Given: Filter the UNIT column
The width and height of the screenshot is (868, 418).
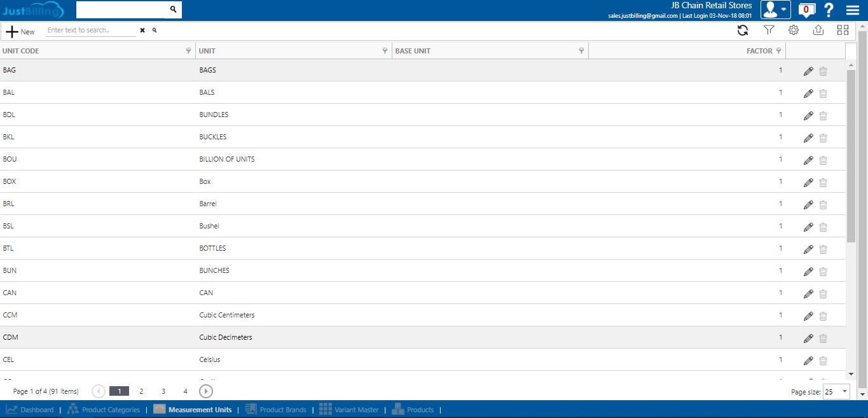Looking at the screenshot, I should 385,51.
